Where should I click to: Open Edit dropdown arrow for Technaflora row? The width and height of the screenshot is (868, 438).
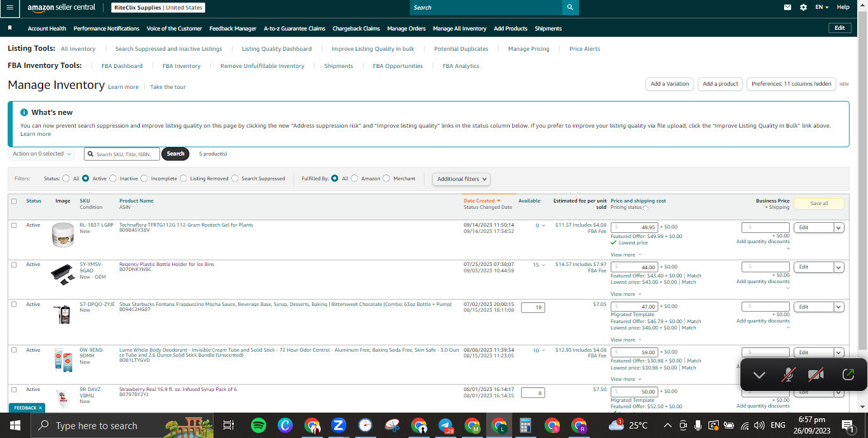tap(839, 227)
